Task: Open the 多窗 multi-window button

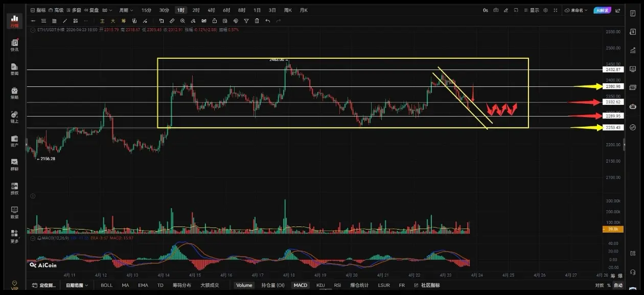Action: point(73,10)
